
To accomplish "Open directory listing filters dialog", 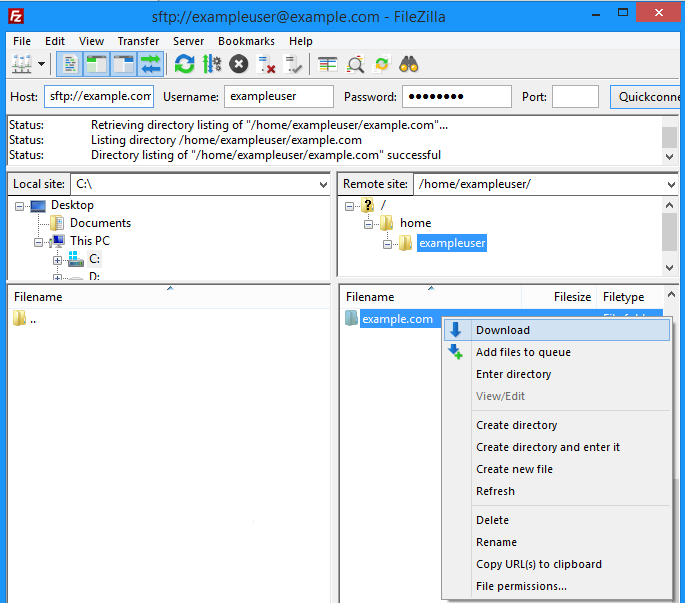I will pyautogui.click(x=328, y=64).
